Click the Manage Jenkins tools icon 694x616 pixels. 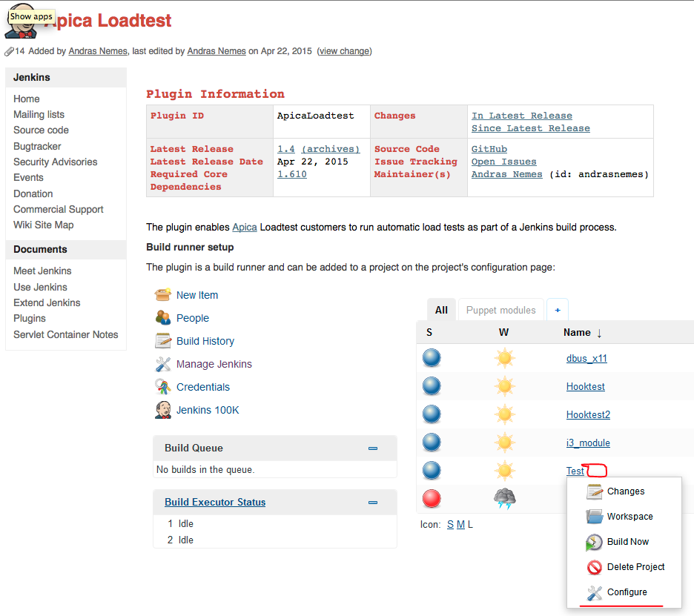pos(163,364)
